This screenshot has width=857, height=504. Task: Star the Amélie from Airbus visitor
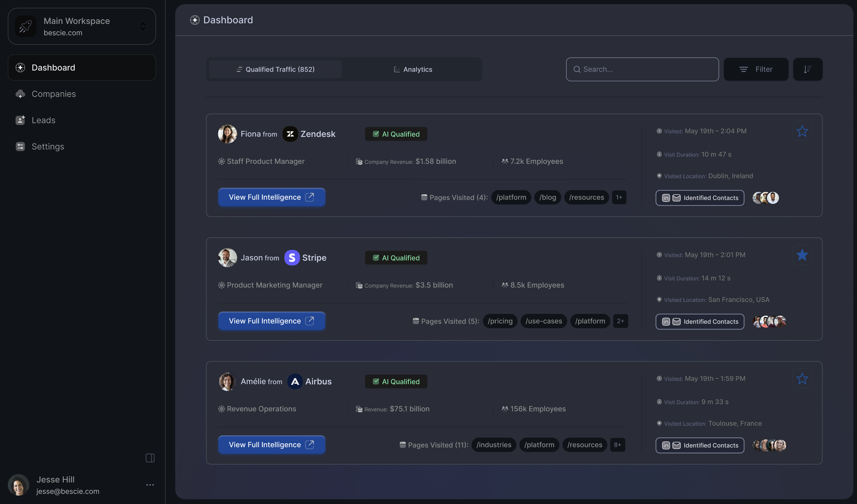[x=802, y=378]
